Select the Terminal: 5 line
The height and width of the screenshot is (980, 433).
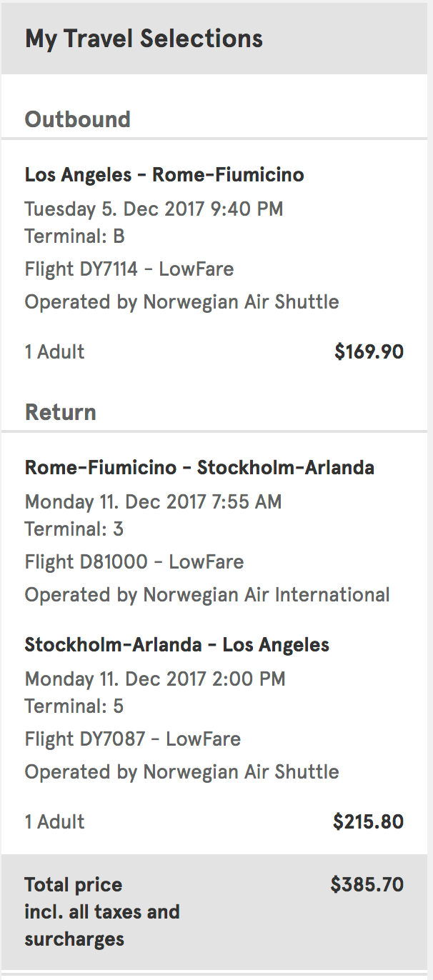coord(74,706)
